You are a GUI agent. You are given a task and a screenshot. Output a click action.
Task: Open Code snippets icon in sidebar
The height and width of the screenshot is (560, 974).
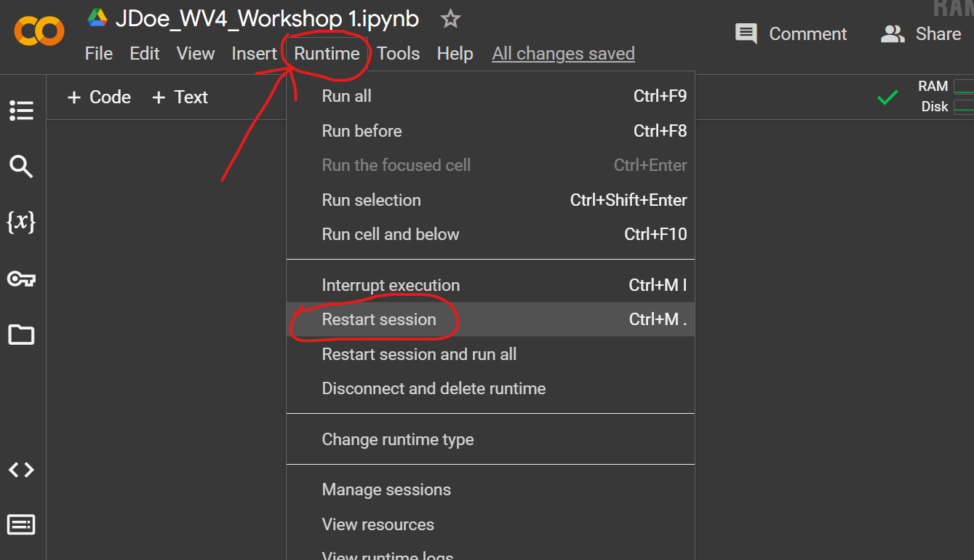[x=21, y=470]
